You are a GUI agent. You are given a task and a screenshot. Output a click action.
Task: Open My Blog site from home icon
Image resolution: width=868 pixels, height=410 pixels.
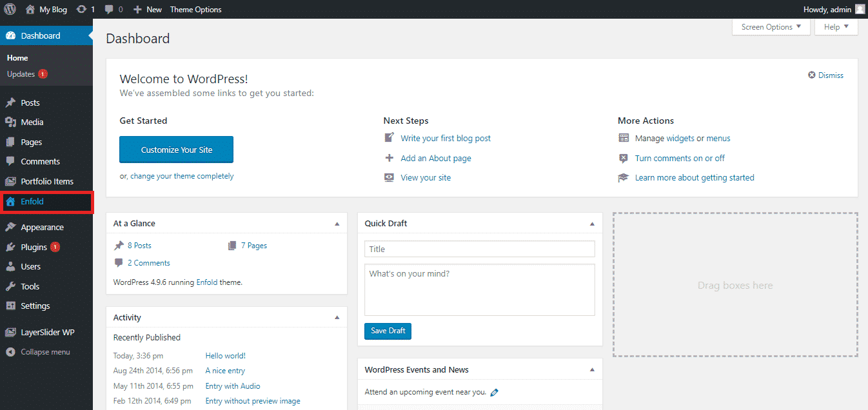point(30,9)
